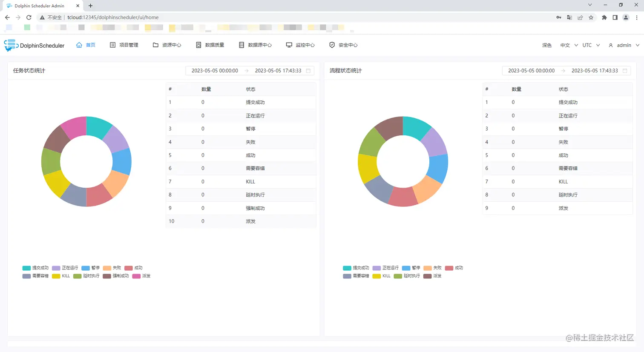Open the 数据质量 menu

[210, 45]
